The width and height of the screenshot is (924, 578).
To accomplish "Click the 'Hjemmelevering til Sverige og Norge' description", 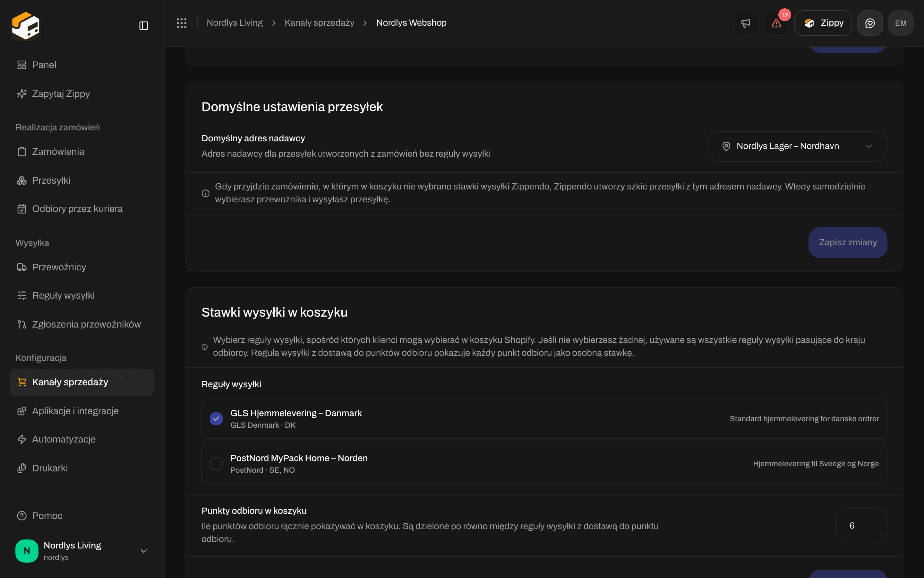I will coord(816,464).
